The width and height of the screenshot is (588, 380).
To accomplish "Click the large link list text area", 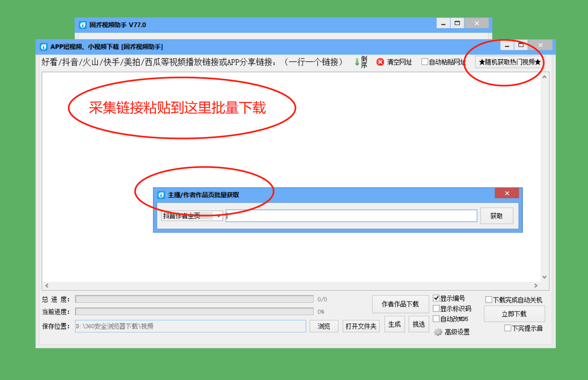I will [291, 177].
